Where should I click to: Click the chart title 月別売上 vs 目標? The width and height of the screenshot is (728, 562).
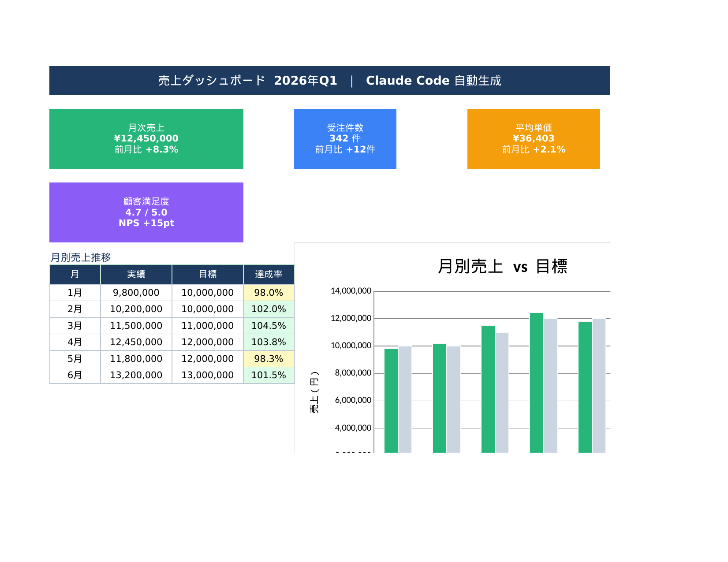point(502,267)
